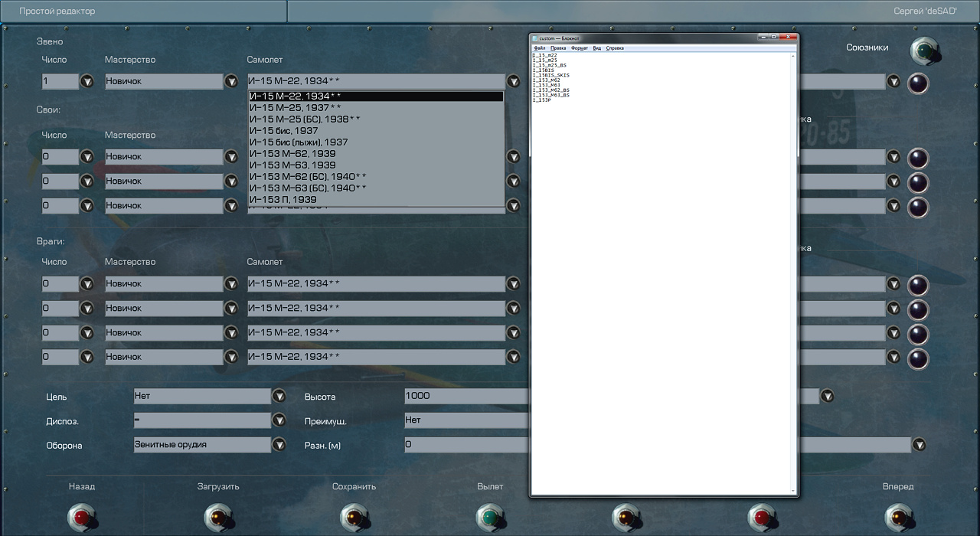980x536 pixels.
Task: Click round dark button in fourth Враги row
Action: coord(917,358)
